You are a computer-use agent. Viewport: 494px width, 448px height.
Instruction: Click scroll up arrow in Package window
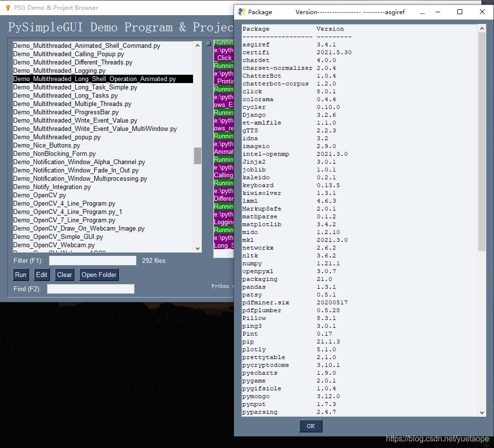point(482,28)
